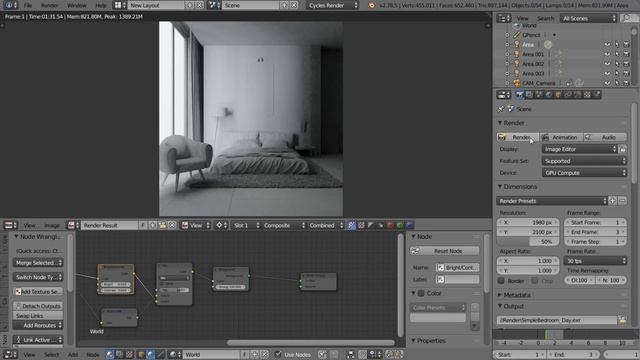
Task: Click the screen layout browse icon
Action: pos(120,5)
